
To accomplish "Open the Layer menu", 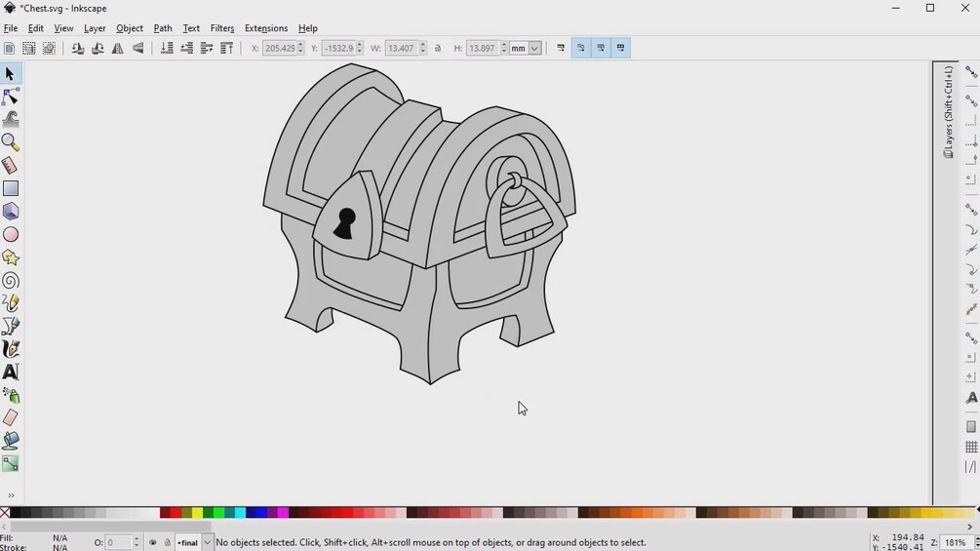I will 95,28.
